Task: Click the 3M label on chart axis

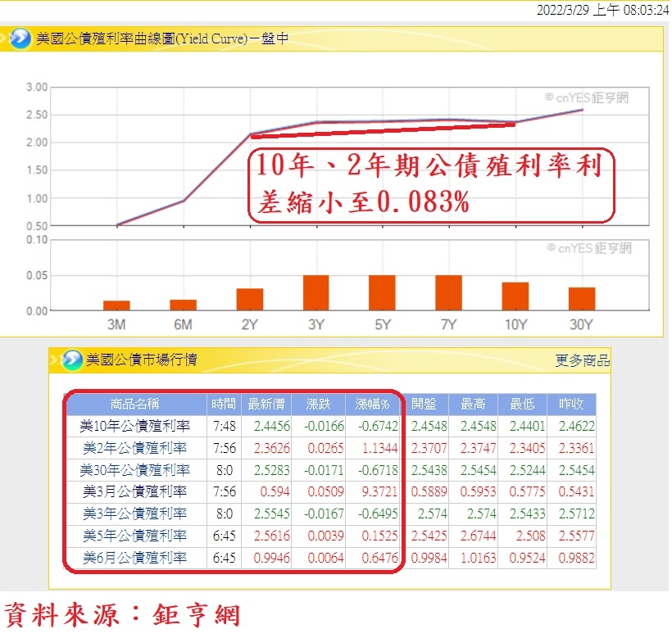Action: tap(116, 324)
